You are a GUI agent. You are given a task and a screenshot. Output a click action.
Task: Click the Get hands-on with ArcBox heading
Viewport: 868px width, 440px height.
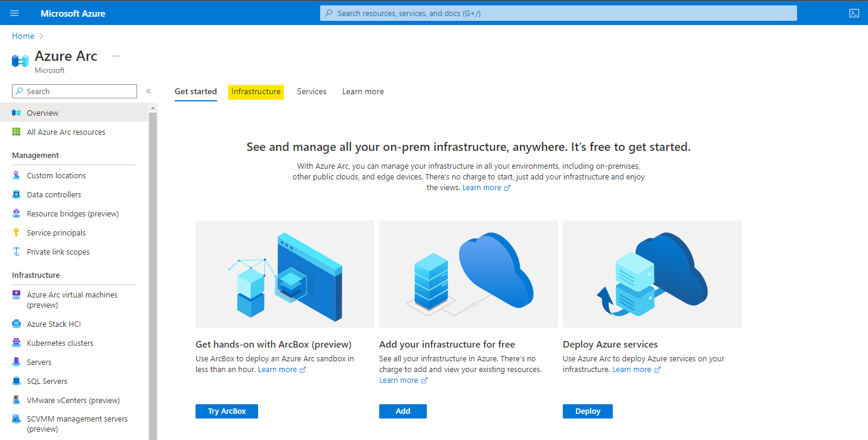(274, 345)
